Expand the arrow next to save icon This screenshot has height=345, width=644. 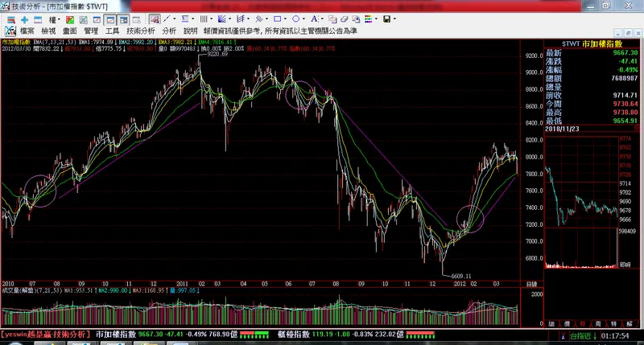[394, 18]
